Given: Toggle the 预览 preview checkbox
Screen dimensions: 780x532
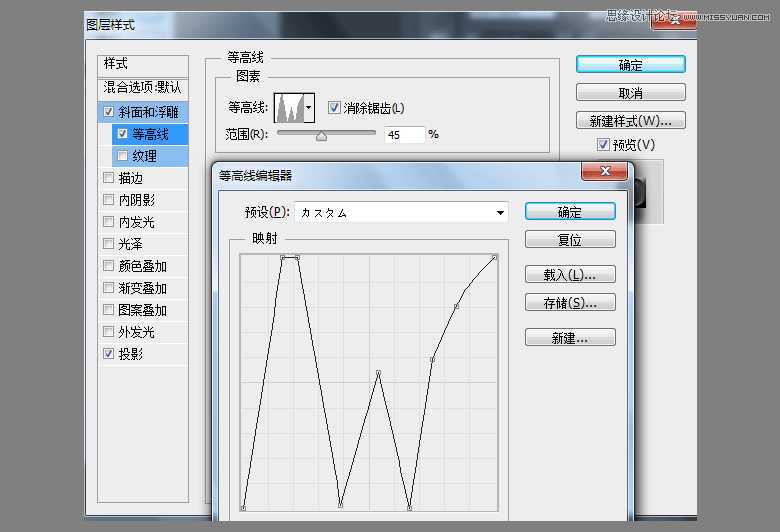Looking at the screenshot, I should click(x=603, y=145).
